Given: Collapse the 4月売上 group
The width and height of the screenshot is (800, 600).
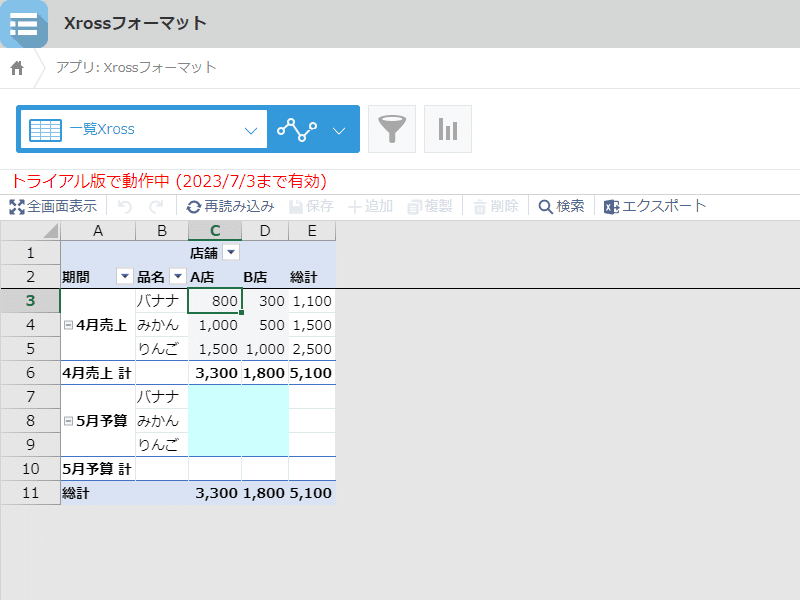Looking at the screenshot, I should (68, 324).
